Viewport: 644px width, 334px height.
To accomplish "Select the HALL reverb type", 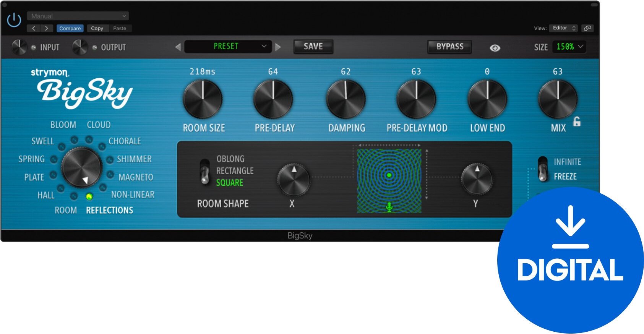I will (46, 195).
